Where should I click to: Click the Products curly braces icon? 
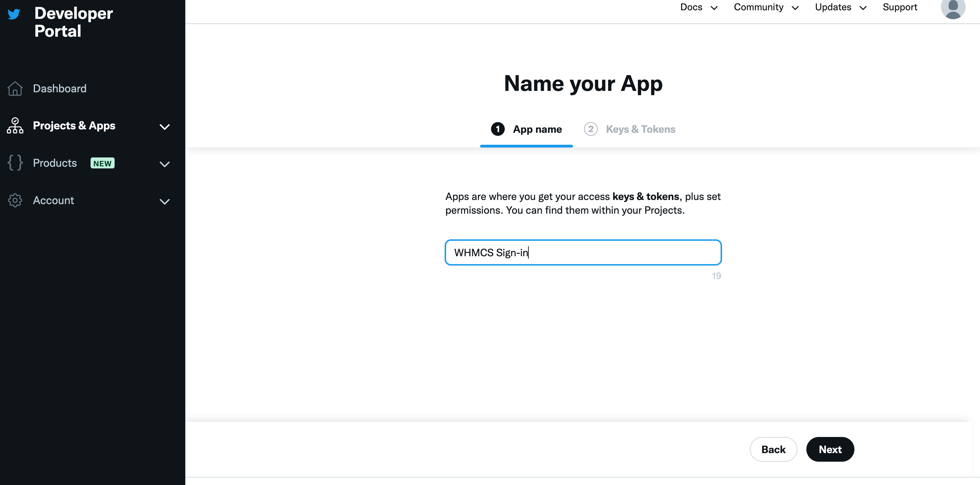point(15,163)
